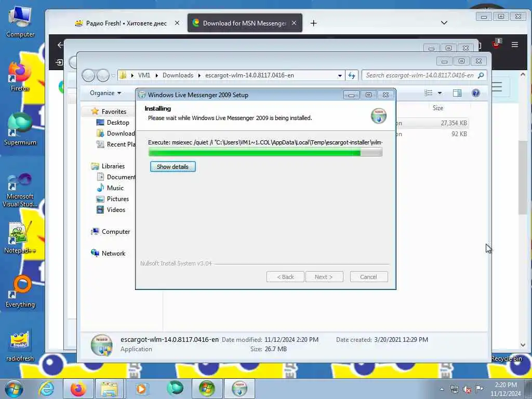532x399 pixels.
Task: Open the Recycle Bin on desktop
Action: coord(507,358)
